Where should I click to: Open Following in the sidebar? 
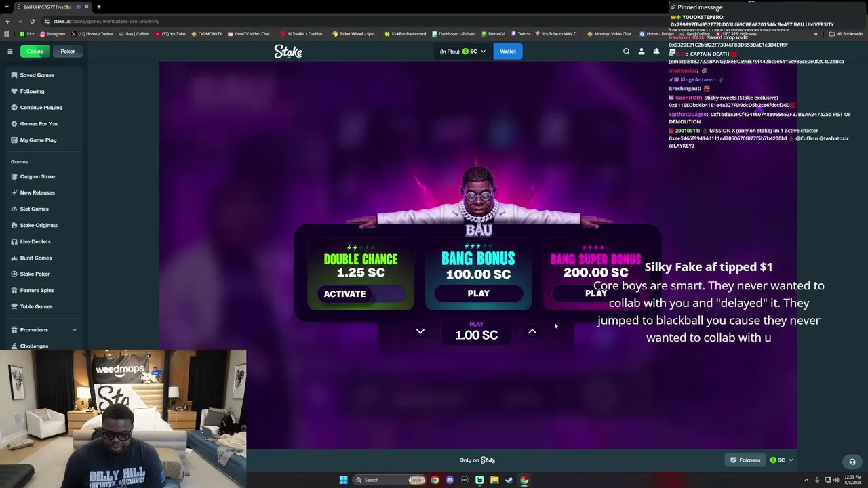pos(44,91)
